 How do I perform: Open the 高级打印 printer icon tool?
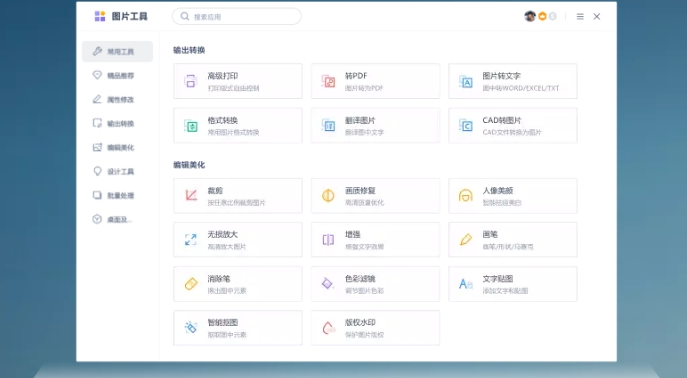point(191,81)
